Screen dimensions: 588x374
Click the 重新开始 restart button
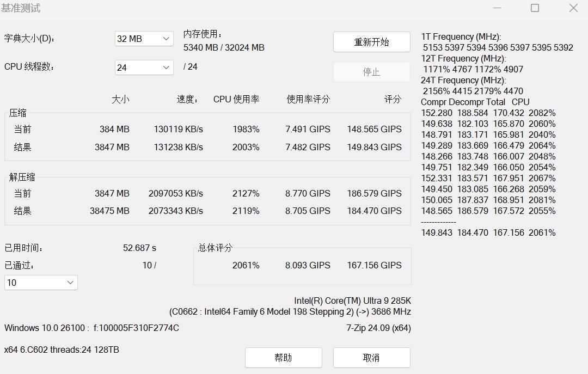(x=372, y=42)
